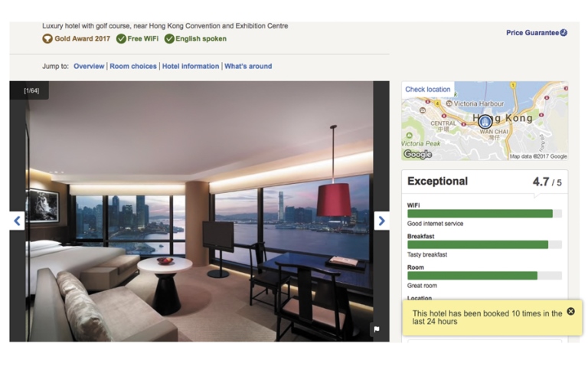Viewport: 588px width, 367px height.
Task: Click the Exceptional 4.7 rating header
Action: [485, 182]
